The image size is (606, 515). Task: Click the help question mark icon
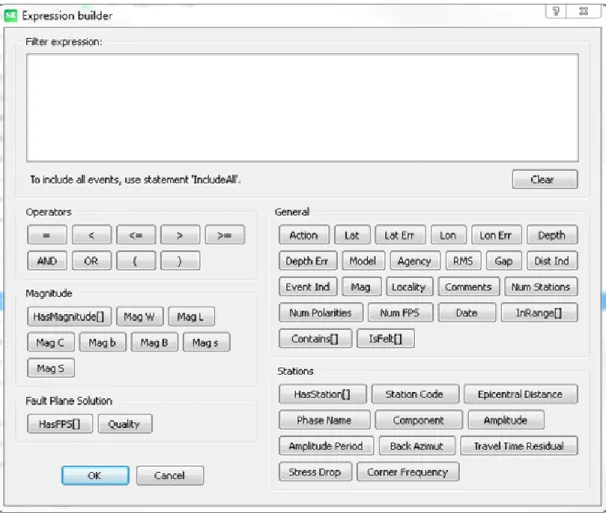(556, 11)
